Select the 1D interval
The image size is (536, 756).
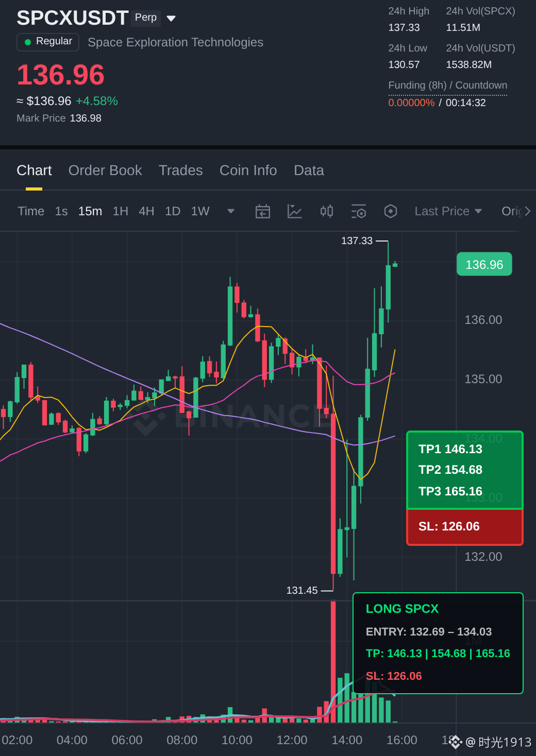point(173,211)
